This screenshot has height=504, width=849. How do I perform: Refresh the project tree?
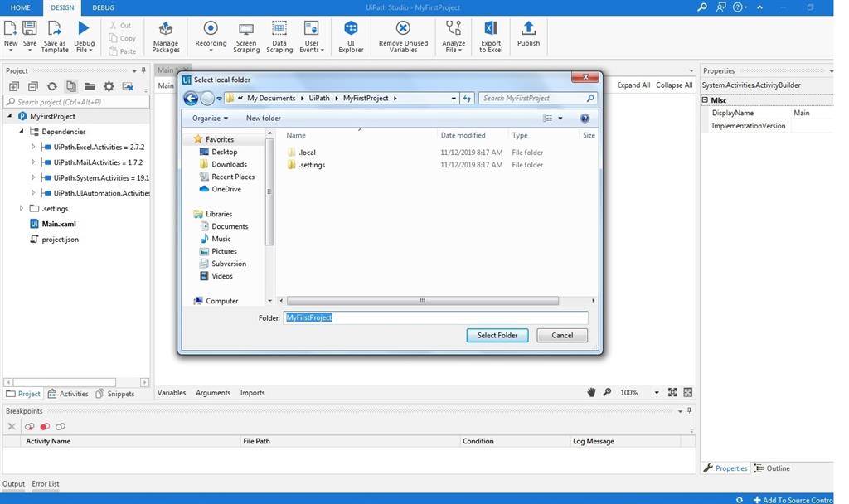point(51,86)
